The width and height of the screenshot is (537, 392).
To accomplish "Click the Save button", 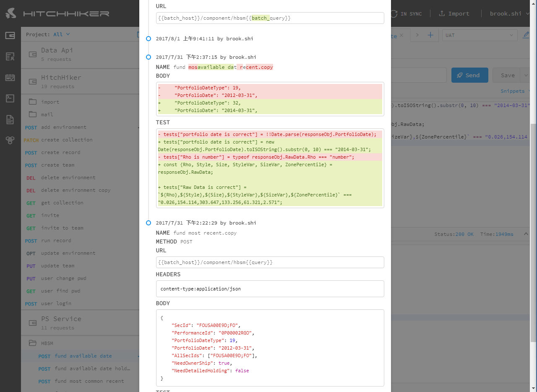I will 507,75.
